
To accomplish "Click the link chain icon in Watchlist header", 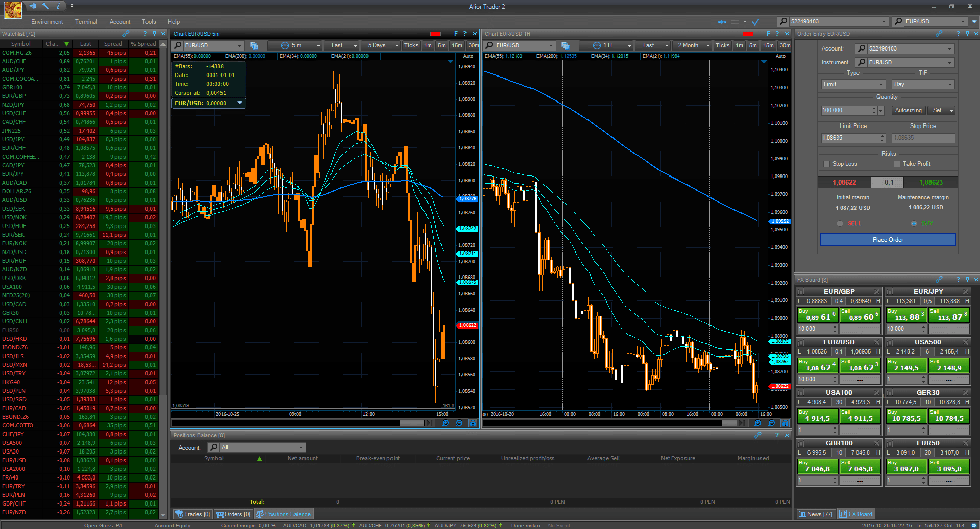I will click(x=126, y=34).
